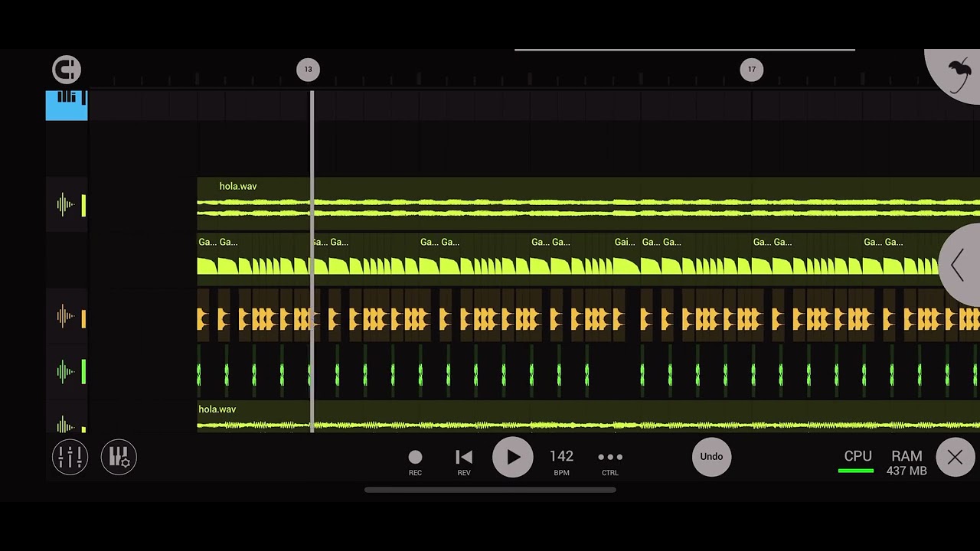
Task: Jump to bar 13 timeline marker
Action: point(308,70)
